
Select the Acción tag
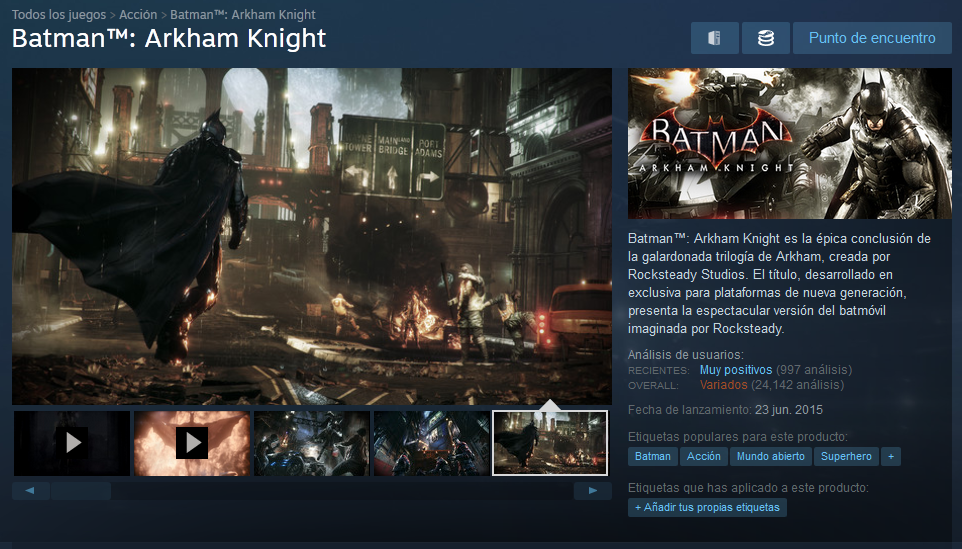pos(704,456)
